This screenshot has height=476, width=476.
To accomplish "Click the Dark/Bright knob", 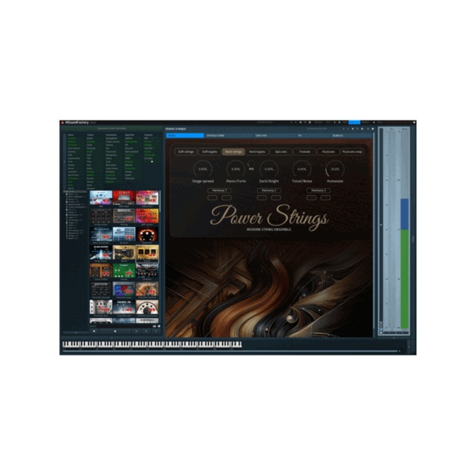I will coord(269,169).
